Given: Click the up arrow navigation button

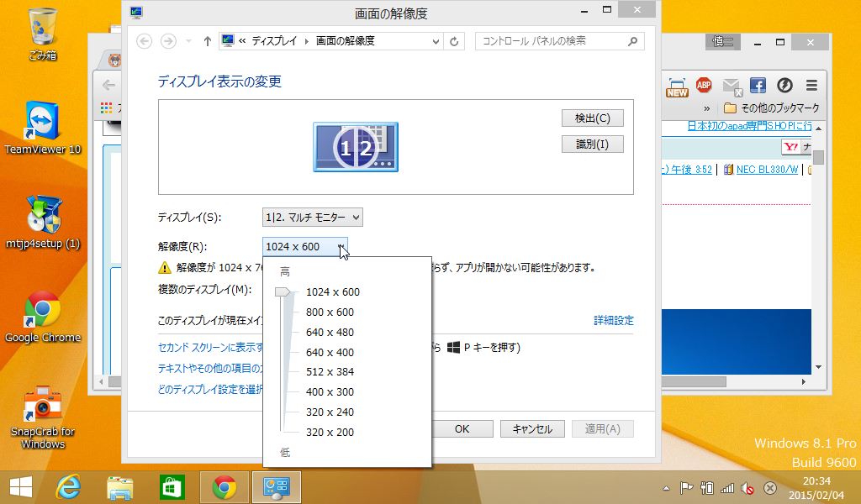Looking at the screenshot, I should click(208, 41).
